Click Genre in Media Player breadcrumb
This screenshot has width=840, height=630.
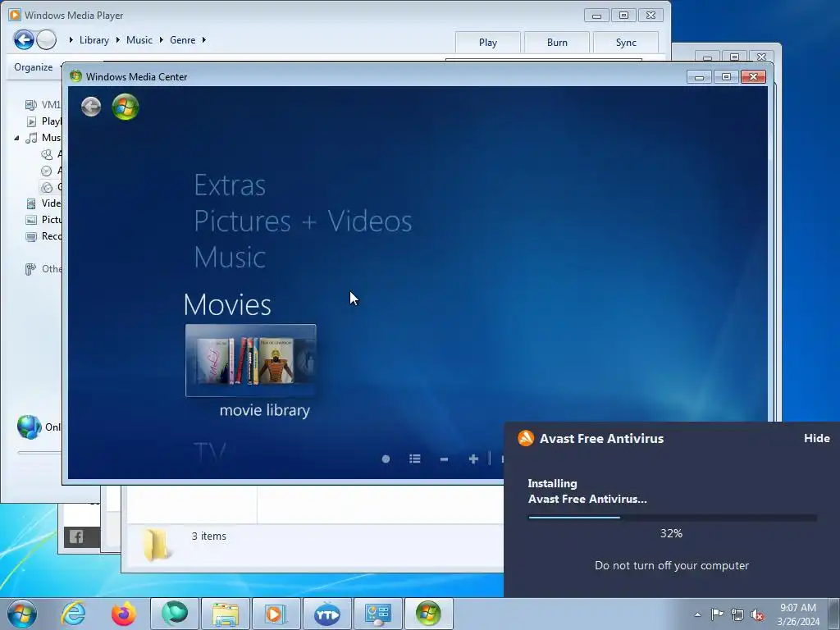(x=182, y=40)
